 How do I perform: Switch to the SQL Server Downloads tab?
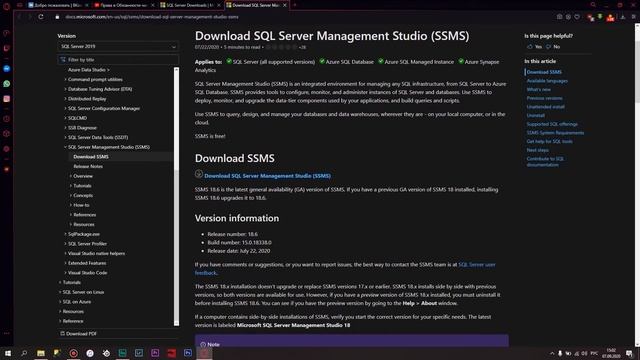point(190,5)
